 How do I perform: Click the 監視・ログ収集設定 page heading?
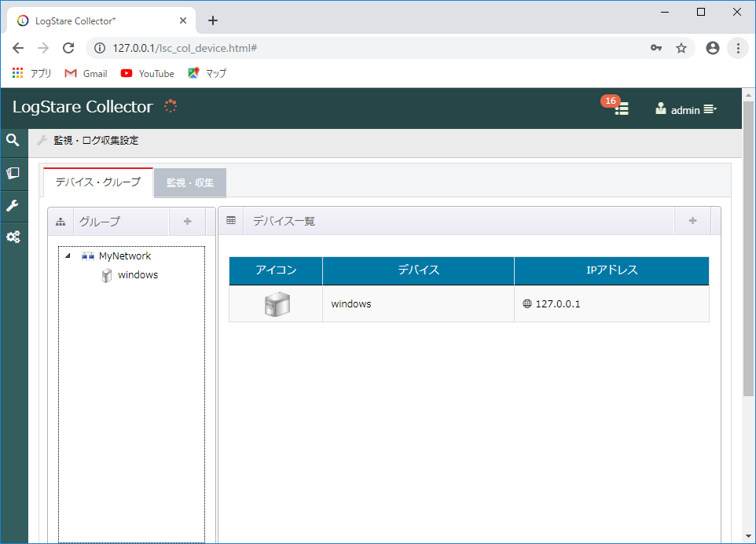pos(96,141)
